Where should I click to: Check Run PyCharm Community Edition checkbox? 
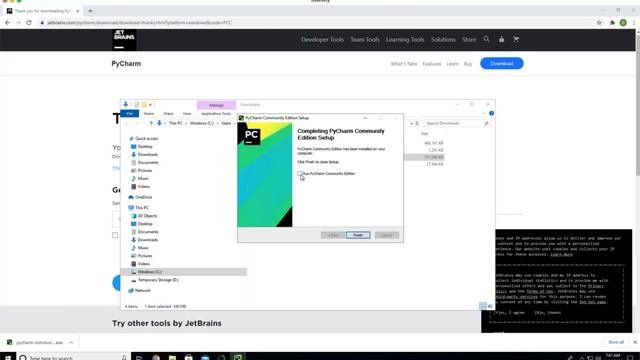[300, 173]
